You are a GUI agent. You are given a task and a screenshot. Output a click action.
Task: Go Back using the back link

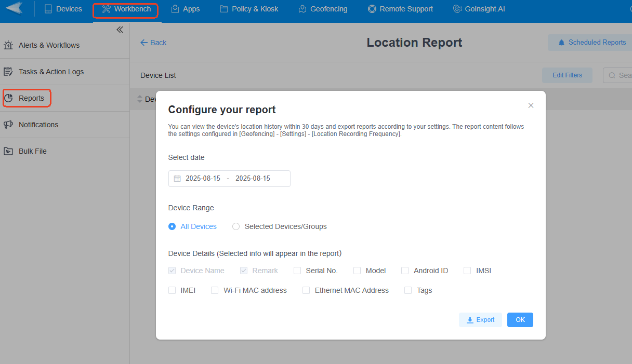(x=153, y=42)
